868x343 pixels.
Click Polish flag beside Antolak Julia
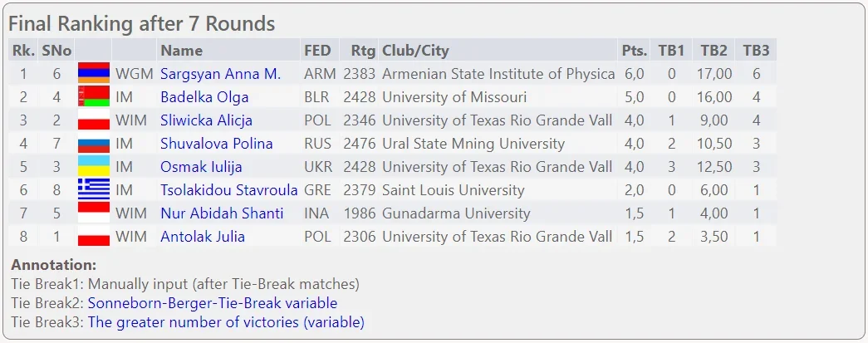[x=93, y=237]
